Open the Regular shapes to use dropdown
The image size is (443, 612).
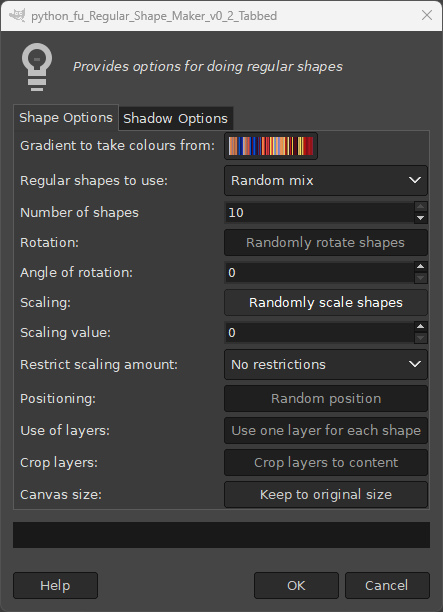(326, 180)
